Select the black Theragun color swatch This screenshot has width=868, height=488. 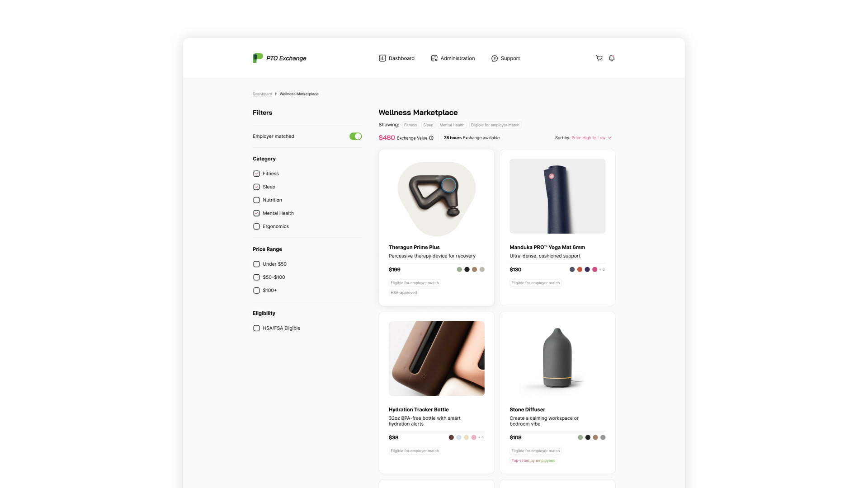tap(467, 270)
